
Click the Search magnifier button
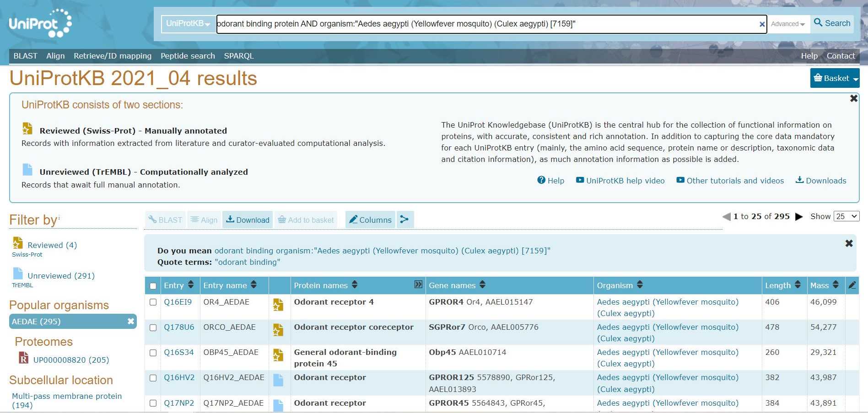(832, 23)
